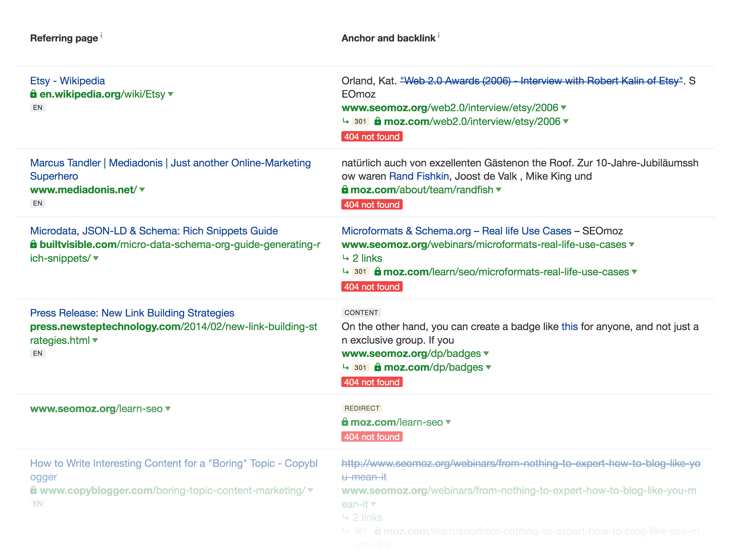729x560 pixels.
Task: Click the 'this' anchor link in badge sentence
Action: 570,326
